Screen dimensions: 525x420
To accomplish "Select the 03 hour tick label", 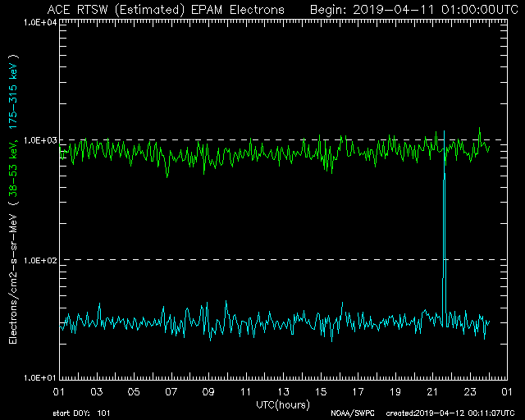I will pyautogui.click(x=97, y=392).
